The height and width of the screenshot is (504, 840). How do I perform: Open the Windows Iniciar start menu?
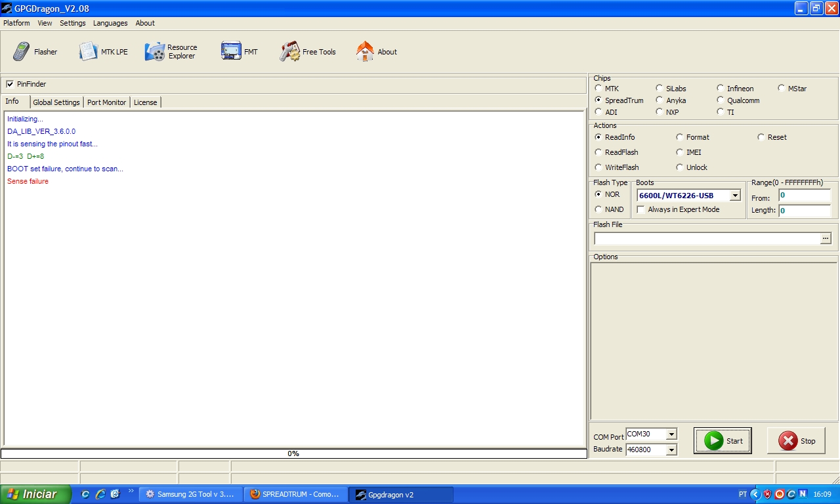click(36, 494)
